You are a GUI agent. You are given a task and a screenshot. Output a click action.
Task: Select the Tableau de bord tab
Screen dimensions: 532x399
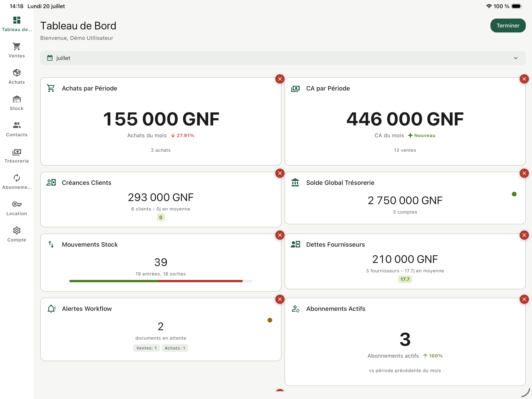17,24
